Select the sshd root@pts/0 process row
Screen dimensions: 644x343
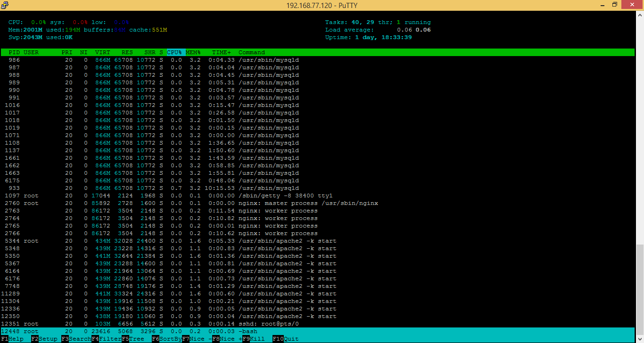(189, 324)
